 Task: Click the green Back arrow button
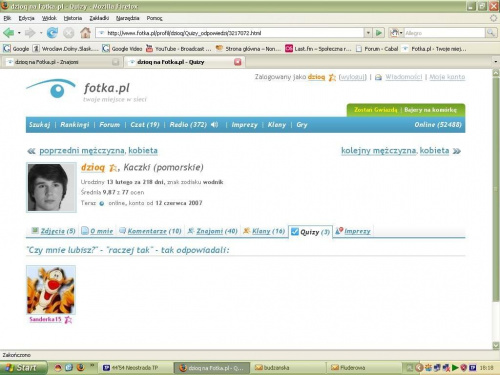coord(9,33)
